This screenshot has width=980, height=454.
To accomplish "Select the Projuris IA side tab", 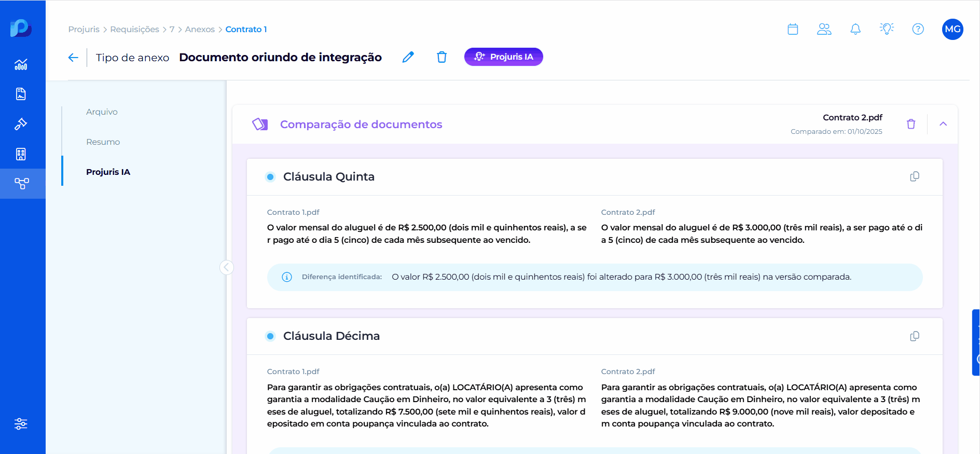I will tap(108, 172).
